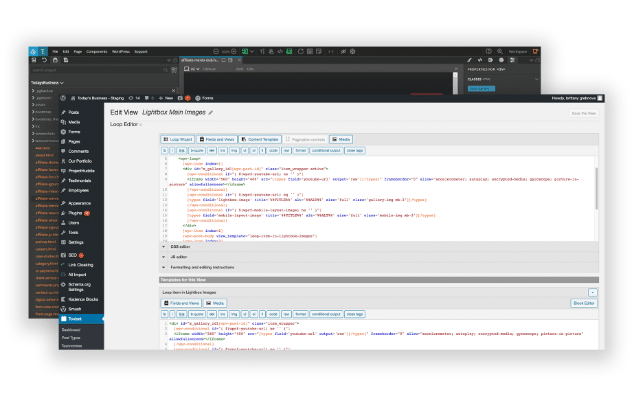Click the Content Template button
This screenshot has height=398, width=636.
(260, 139)
